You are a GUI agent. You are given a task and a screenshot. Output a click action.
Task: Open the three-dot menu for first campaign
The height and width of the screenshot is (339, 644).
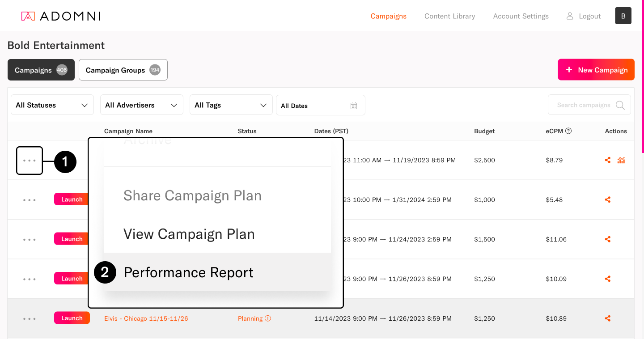click(30, 161)
